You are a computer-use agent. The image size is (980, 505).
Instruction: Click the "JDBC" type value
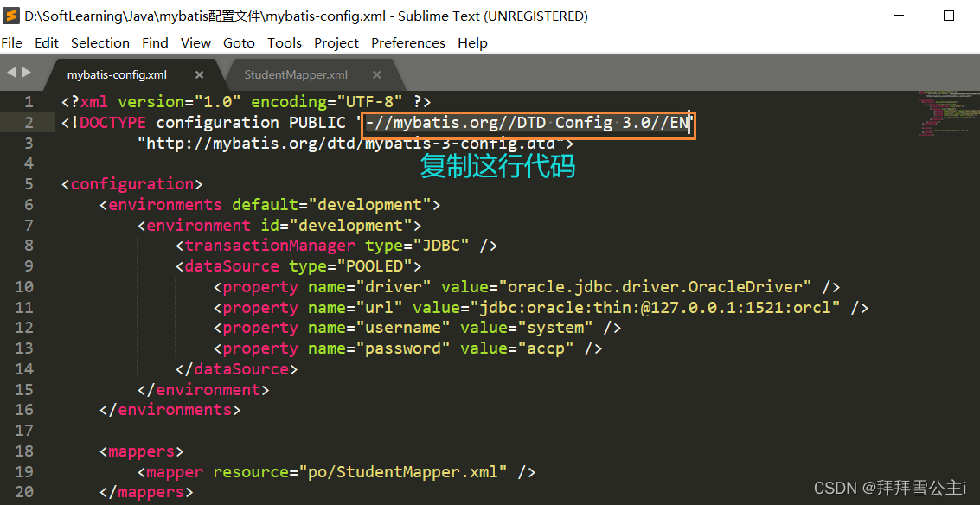click(441, 246)
